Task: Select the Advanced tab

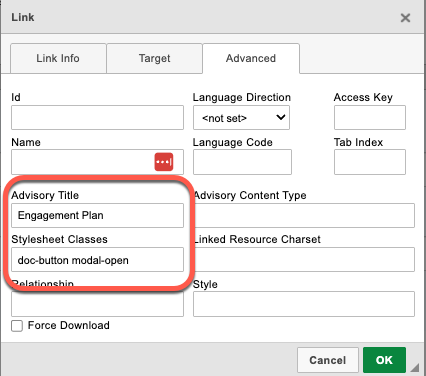Action: (251, 58)
